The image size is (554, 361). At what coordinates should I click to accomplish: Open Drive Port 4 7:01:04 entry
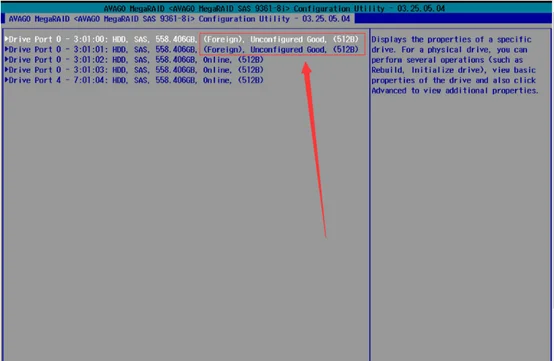pos(134,80)
